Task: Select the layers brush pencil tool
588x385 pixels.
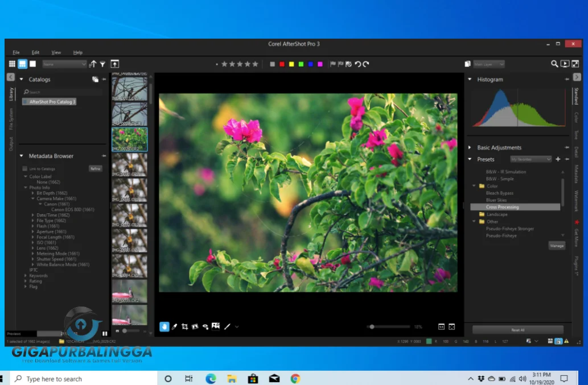Action: click(x=227, y=326)
